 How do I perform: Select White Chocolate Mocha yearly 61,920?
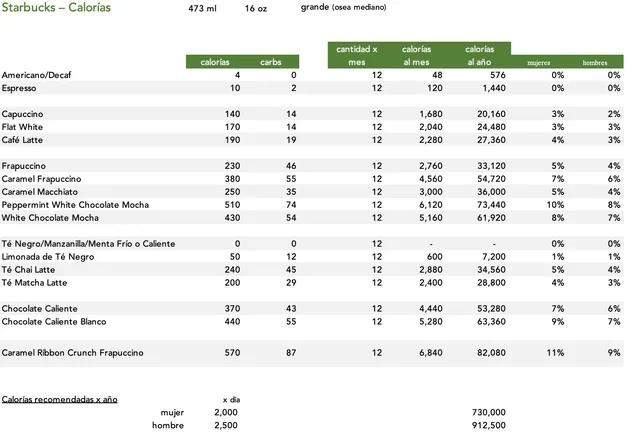pos(491,218)
